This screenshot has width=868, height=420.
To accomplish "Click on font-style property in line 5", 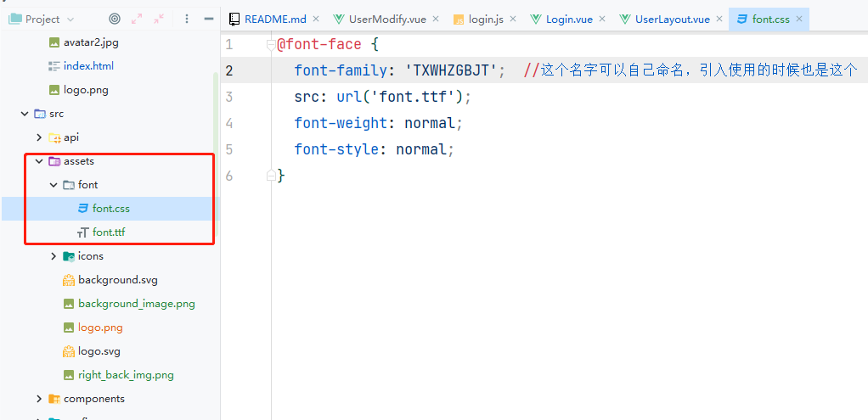I will coord(336,149).
